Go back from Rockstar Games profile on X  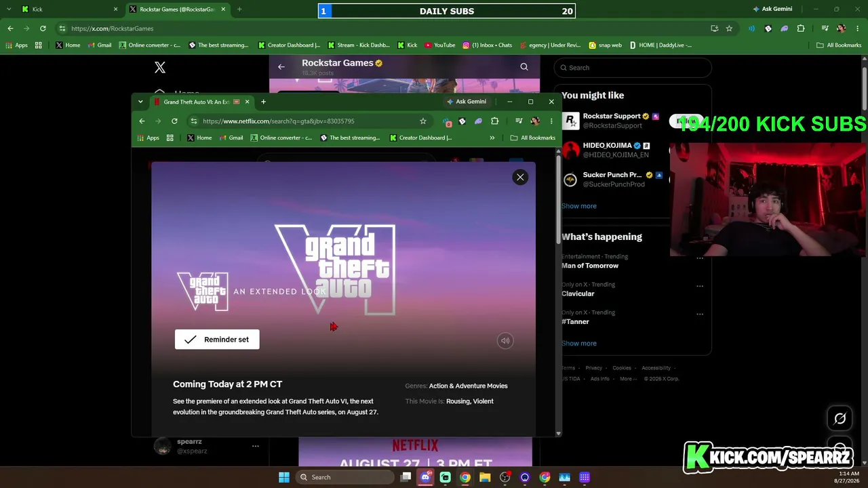[x=281, y=67]
